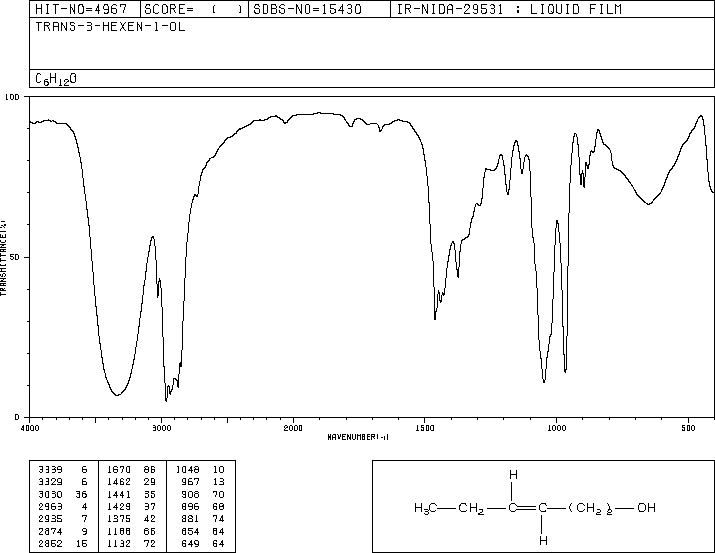Select peak wavenumber 1670 in the table

click(x=119, y=469)
